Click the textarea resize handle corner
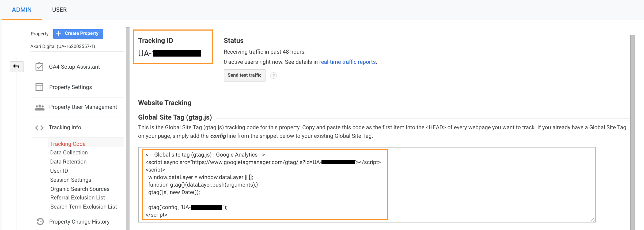Screen dimensions: 644x230 (593, 220)
